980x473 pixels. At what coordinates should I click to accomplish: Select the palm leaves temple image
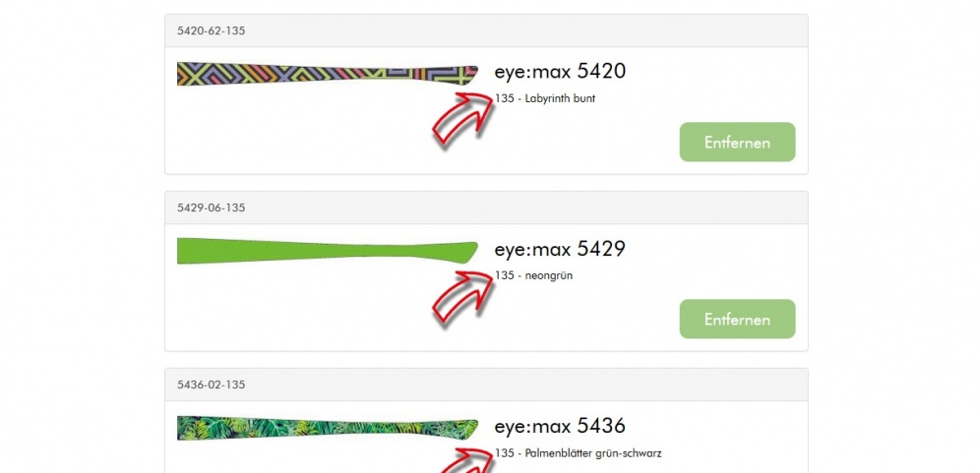tap(328, 428)
